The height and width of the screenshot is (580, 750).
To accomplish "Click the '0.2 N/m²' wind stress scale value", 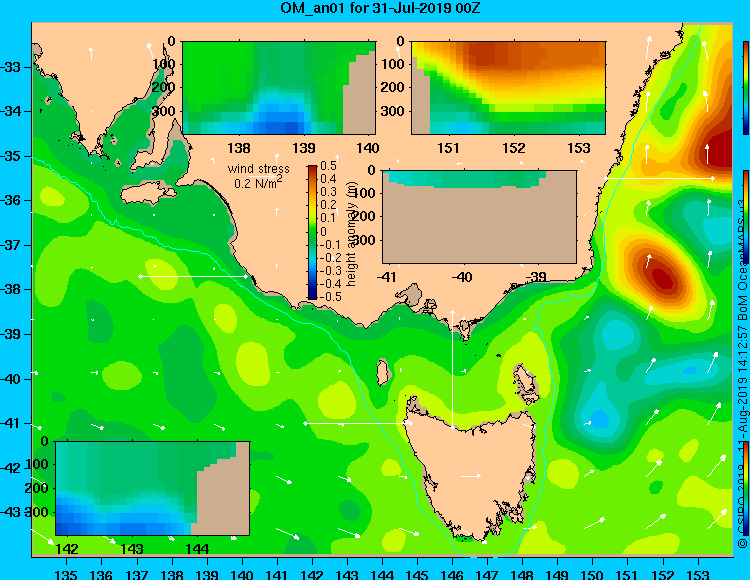I will [258, 183].
